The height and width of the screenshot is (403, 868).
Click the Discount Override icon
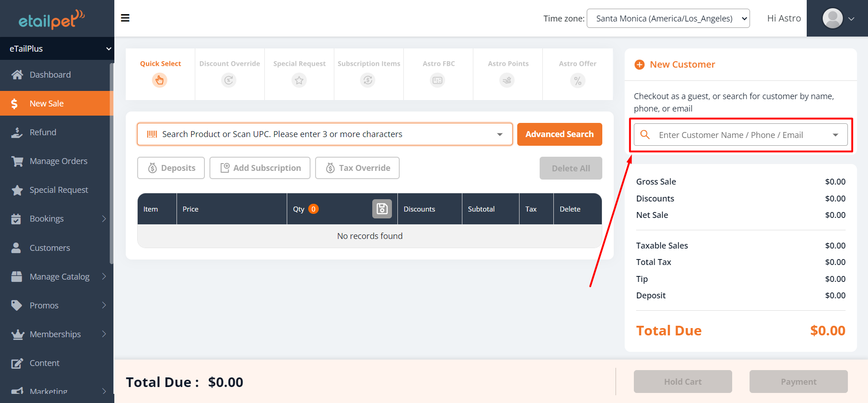click(x=229, y=80)
